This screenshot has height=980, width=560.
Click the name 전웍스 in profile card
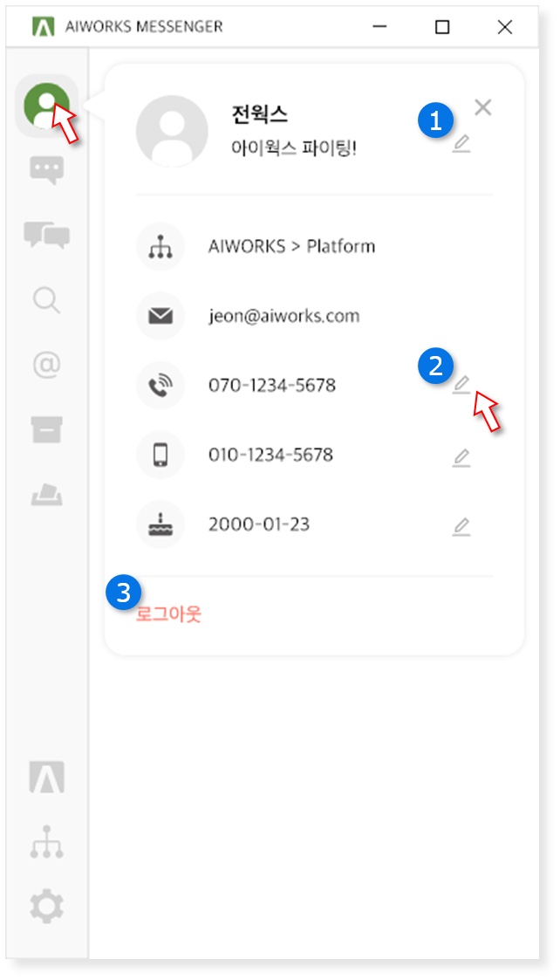coord(259,115)
